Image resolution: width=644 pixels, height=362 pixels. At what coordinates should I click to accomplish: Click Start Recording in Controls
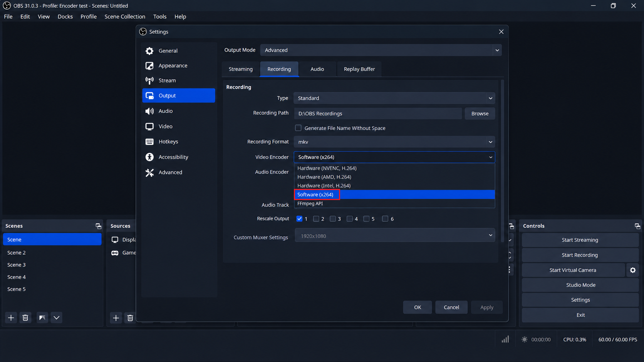[x=580, y=255]
